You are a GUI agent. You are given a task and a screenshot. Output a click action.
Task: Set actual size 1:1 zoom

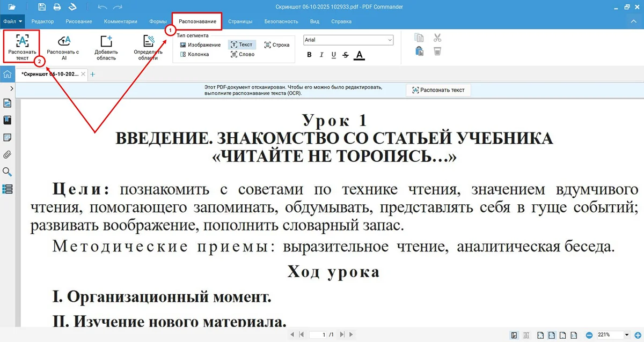pos(574,335)
